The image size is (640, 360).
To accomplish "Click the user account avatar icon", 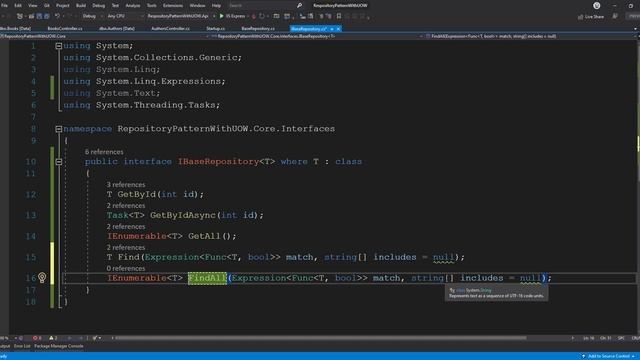I will 596,5.
